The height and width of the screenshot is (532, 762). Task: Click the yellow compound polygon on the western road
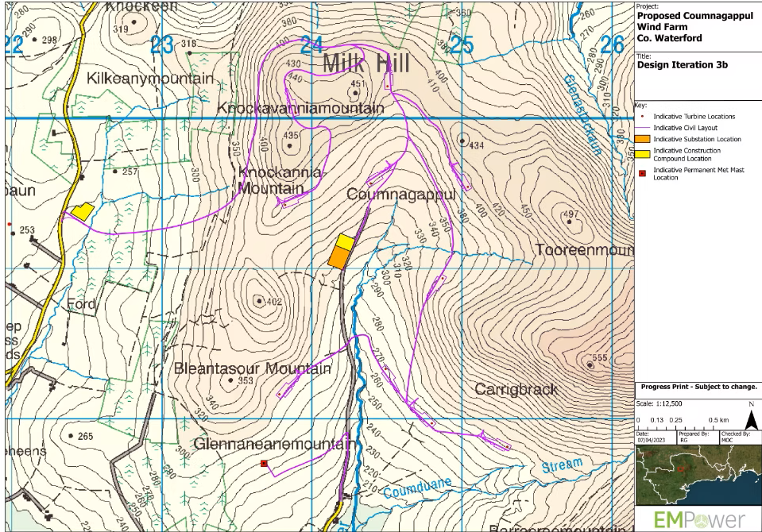81,212
